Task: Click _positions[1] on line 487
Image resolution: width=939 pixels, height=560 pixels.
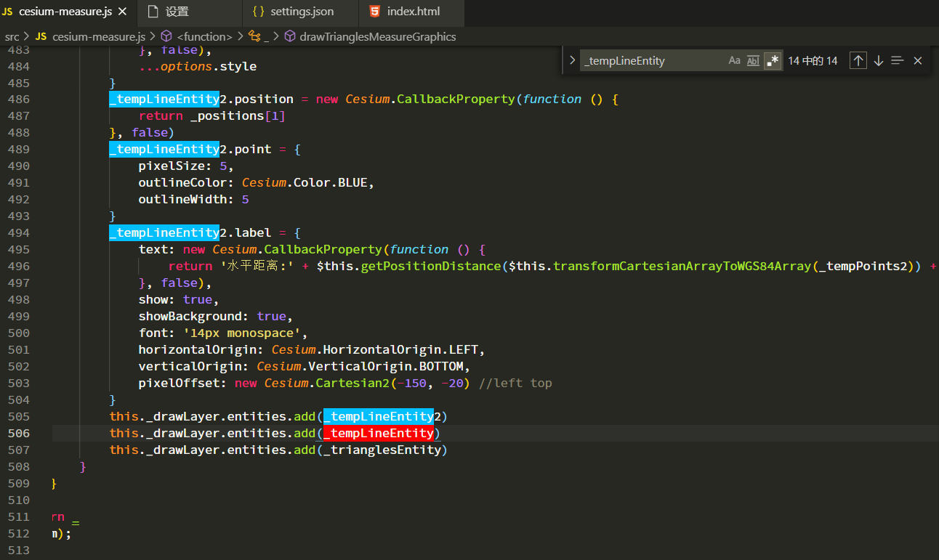Action: pos(238,116)
